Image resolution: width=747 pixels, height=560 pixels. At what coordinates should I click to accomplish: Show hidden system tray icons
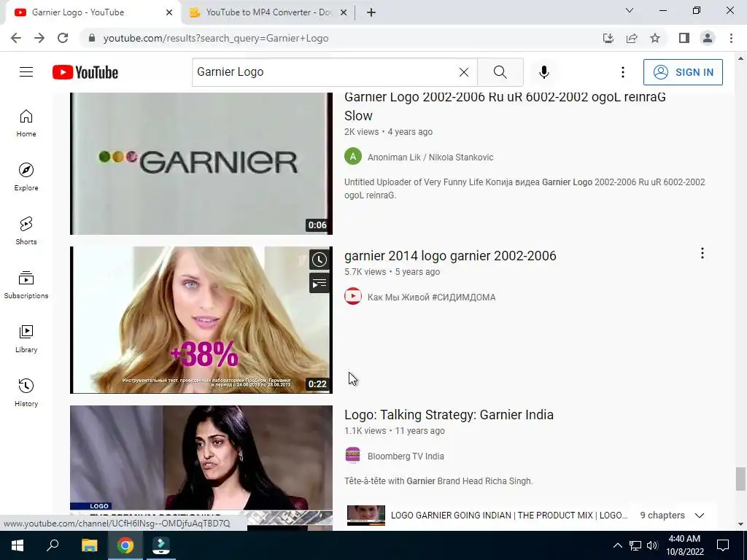tap(617, 545)
